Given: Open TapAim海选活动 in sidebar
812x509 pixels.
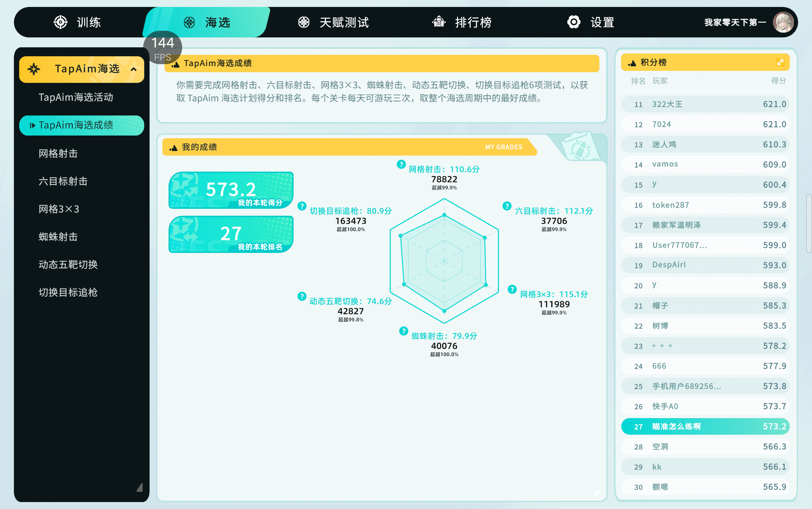Looking at the screenshot, I should (x=76, y=97).
